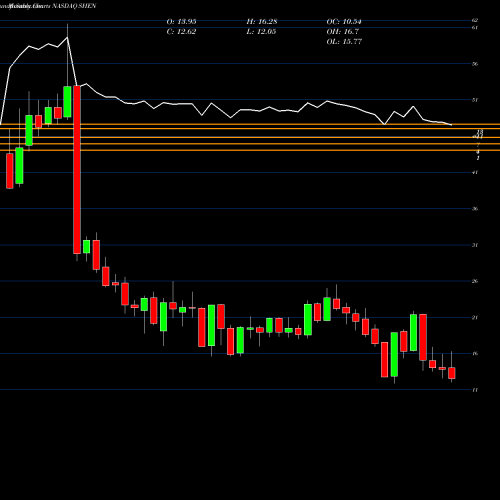Select the OH: 16.7 reading
Image resolution: width=500 pixels, height=500 pixels.
343,32
